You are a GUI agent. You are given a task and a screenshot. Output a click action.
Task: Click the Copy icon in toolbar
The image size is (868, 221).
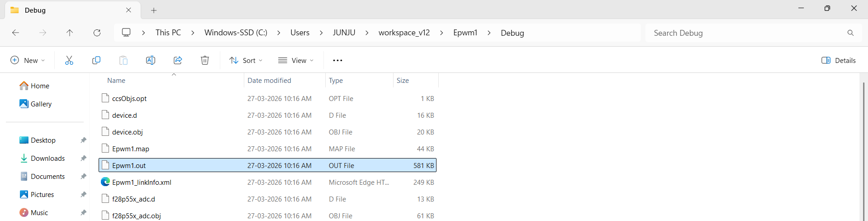96,60
